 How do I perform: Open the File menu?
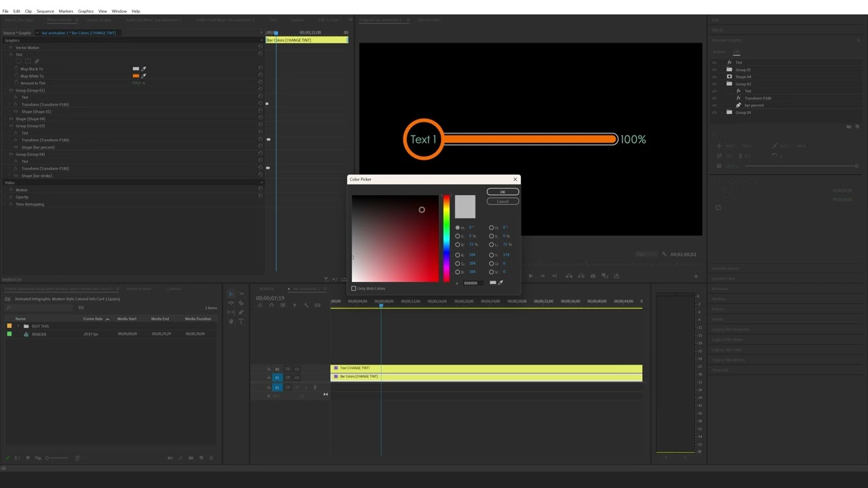click(x=5, y=12)
